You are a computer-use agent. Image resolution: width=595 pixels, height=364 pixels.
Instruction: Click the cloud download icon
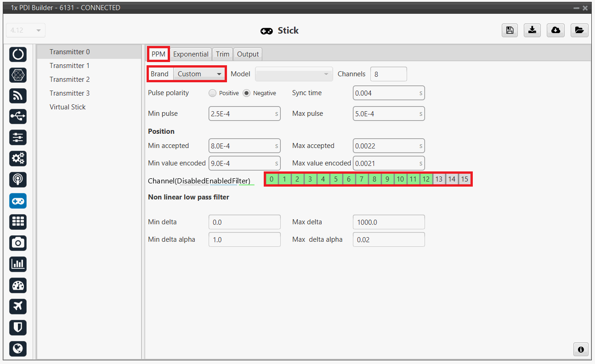coord(555,30)
